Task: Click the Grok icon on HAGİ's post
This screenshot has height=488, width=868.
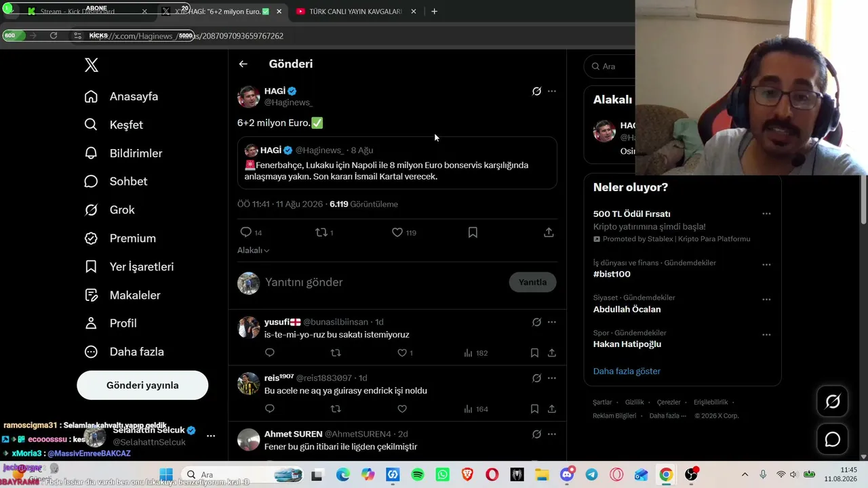Action: (x=536, y=91)
